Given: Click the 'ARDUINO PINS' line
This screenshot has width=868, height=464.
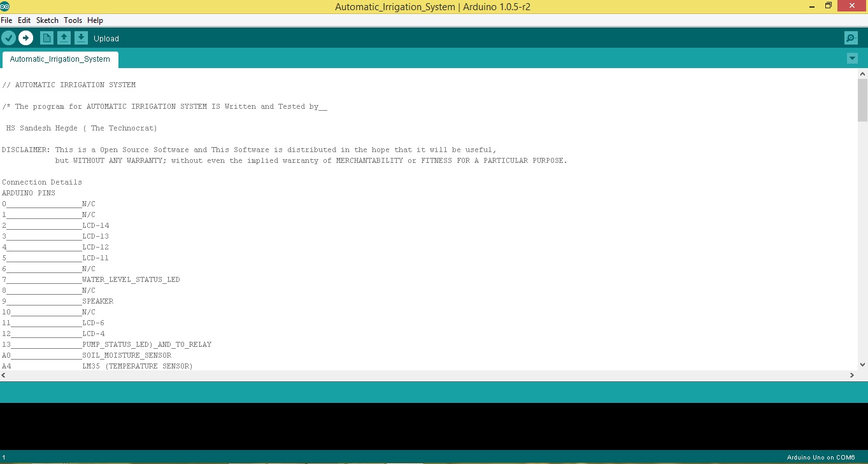Looking at the screenshot, I should tap(29, 193).
